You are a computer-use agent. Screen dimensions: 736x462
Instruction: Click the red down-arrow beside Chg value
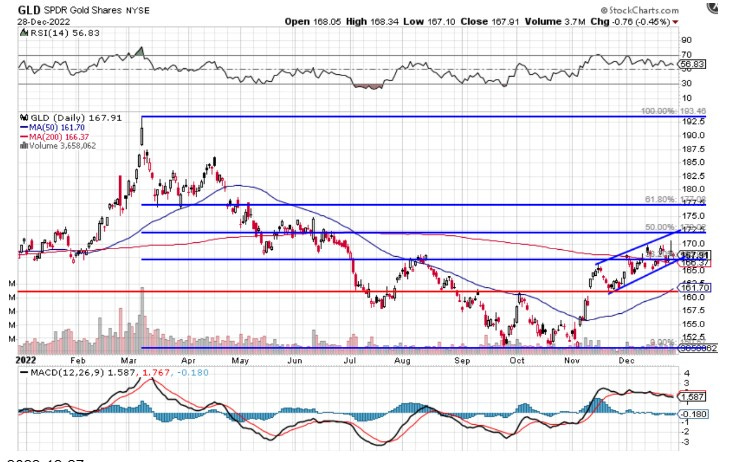674,21
